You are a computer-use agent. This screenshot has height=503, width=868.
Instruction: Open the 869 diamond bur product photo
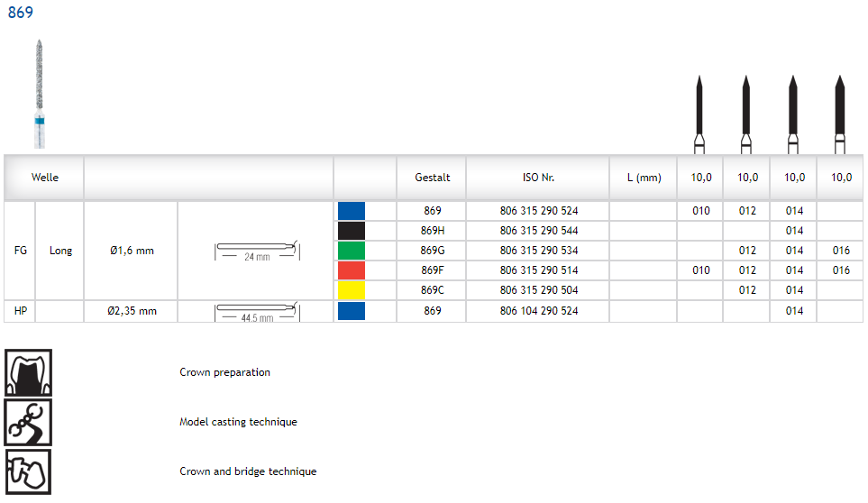point(40,95)
